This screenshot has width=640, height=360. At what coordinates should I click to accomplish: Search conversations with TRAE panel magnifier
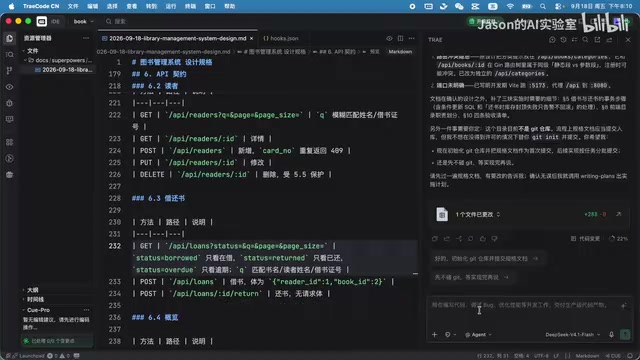coord(585,40)
